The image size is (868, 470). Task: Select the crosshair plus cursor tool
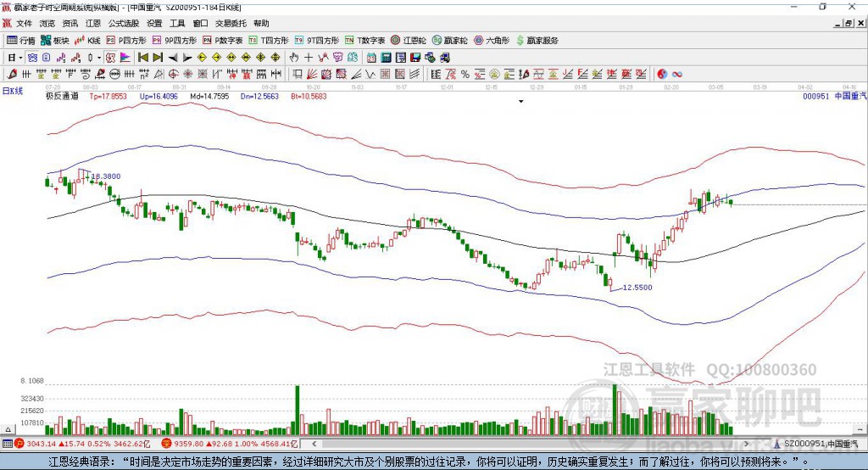tap(309, 57)
